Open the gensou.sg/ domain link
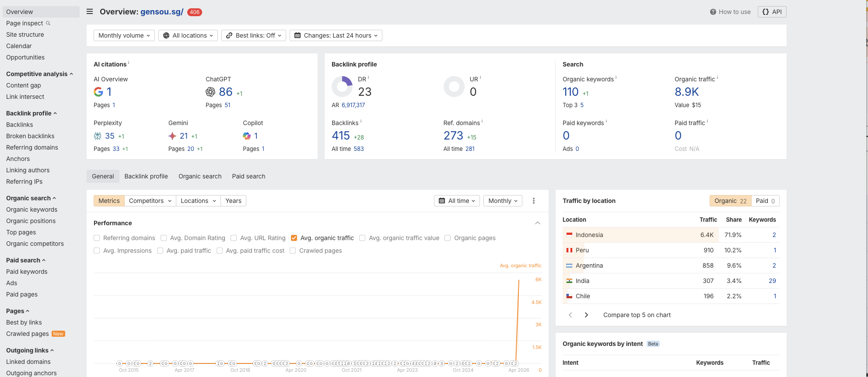The width and height of the screenshot is (868, 377). (x=162, y=12)
